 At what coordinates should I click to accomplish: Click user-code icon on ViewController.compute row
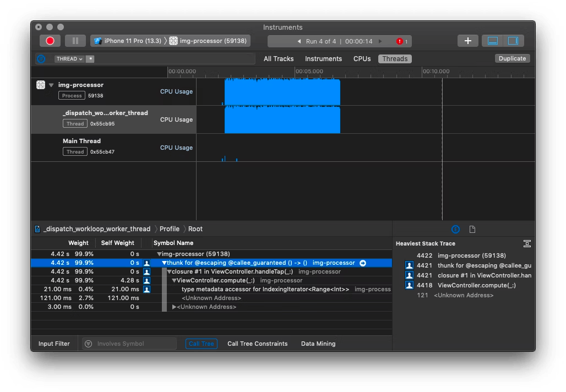(147, 280)
